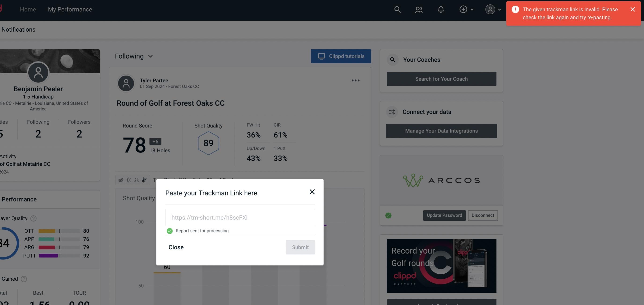Expand the Following feed dropdown
644x305 pixels.
tap(134, 56)
